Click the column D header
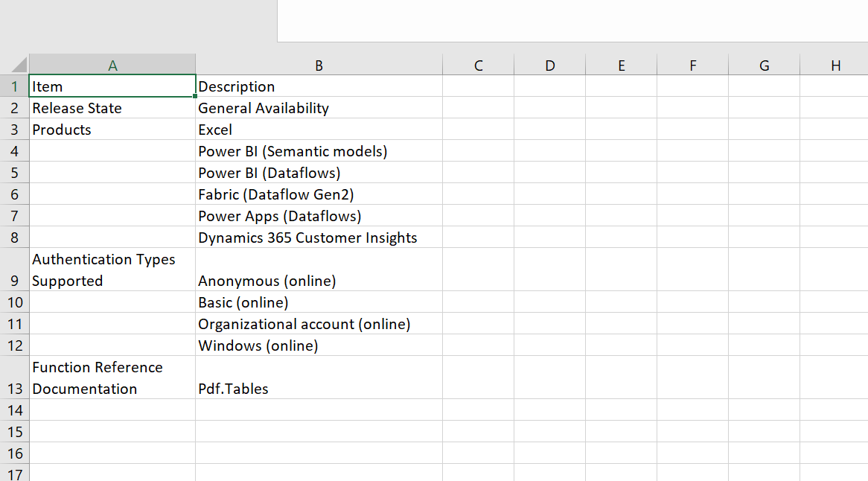The width and height of the screenshot is (868, 481). click(x=549, y=66)
